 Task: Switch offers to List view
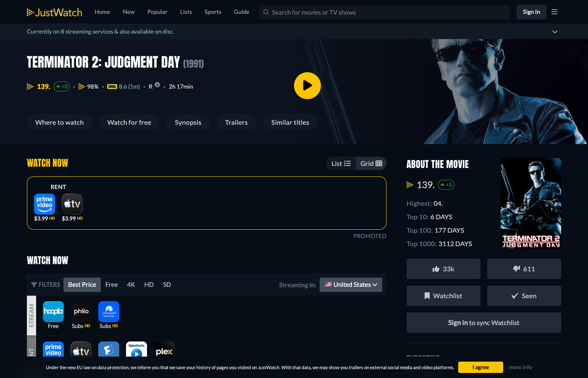point(341,163)
